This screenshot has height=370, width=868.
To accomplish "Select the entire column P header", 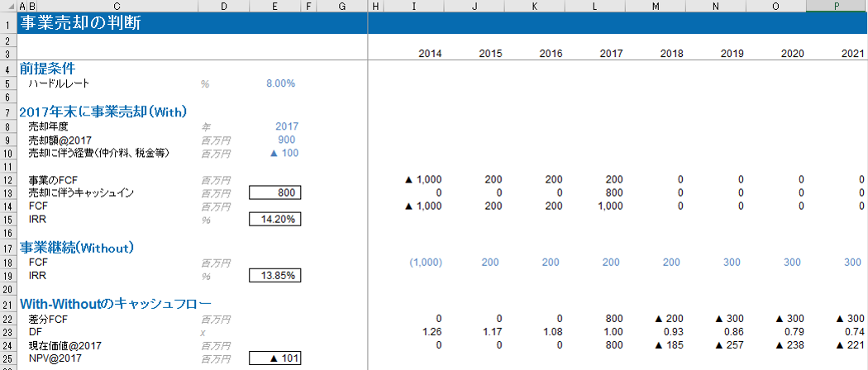I will (837, 6).
